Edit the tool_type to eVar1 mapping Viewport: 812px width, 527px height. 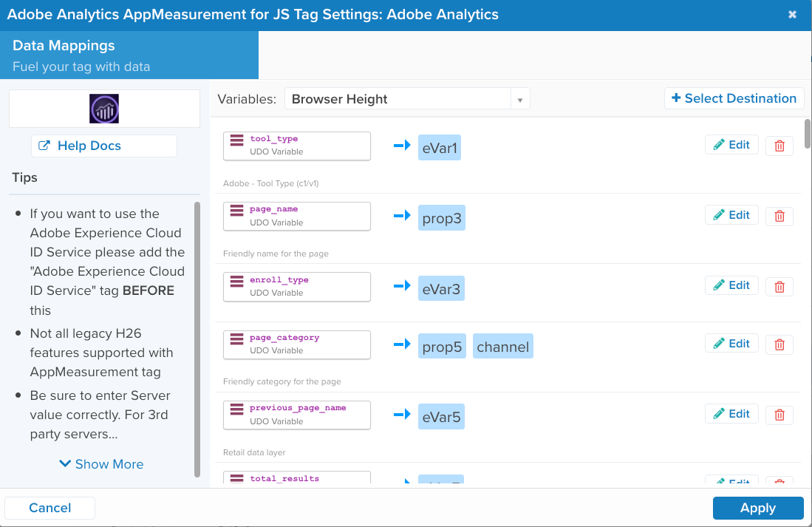[x=731, y=145]
